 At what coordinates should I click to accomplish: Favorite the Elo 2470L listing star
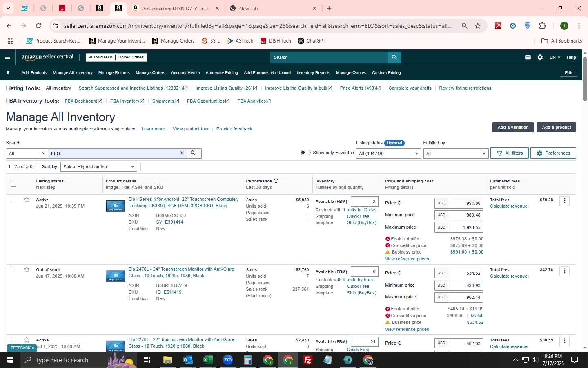[x=27, y=269]
